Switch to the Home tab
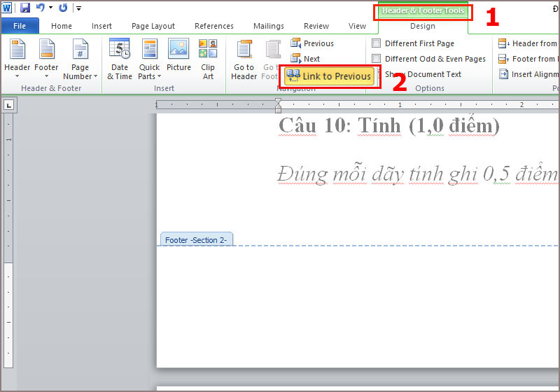Image resolution: width=560 pixels, height=392 pixels. pos(62,26)
